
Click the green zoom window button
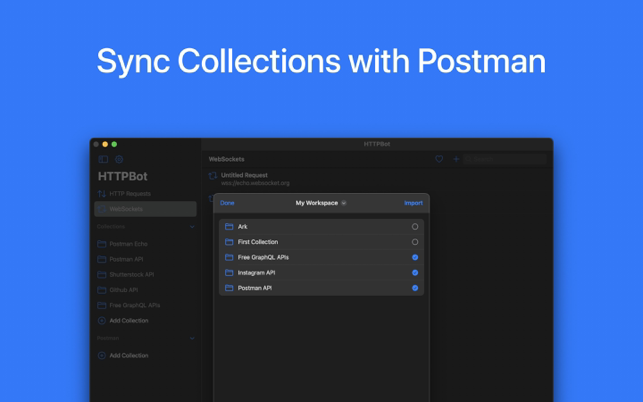(114, 144)
